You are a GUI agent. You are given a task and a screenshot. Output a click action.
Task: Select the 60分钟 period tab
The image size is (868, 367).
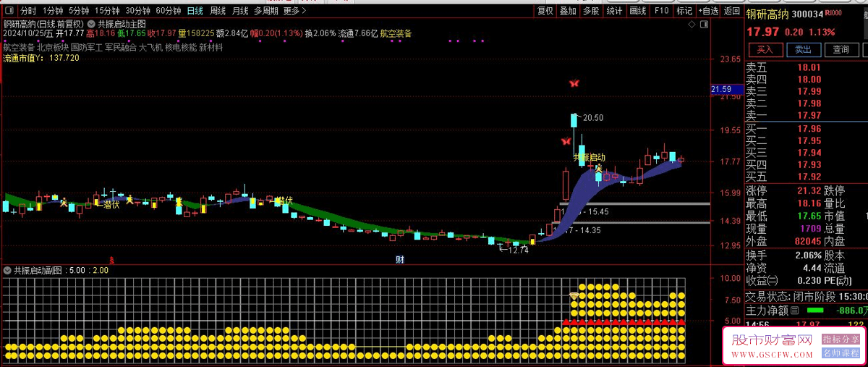(x=169, y=11)
